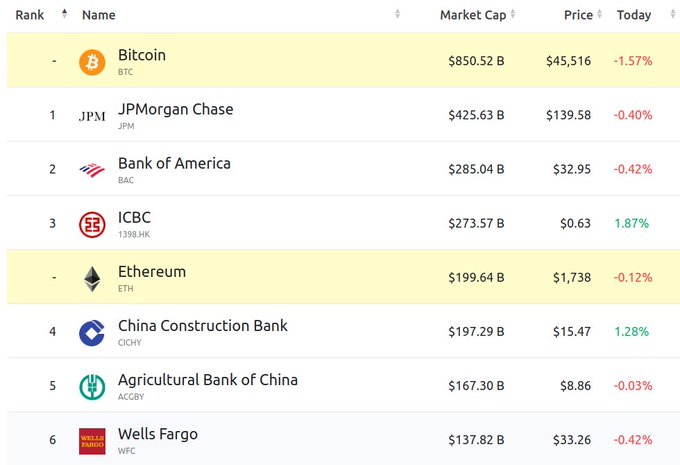Click the Bitcoin orange logo icon
The width and height of the screenshot is (680, 465).
click(x=92, y=62)
